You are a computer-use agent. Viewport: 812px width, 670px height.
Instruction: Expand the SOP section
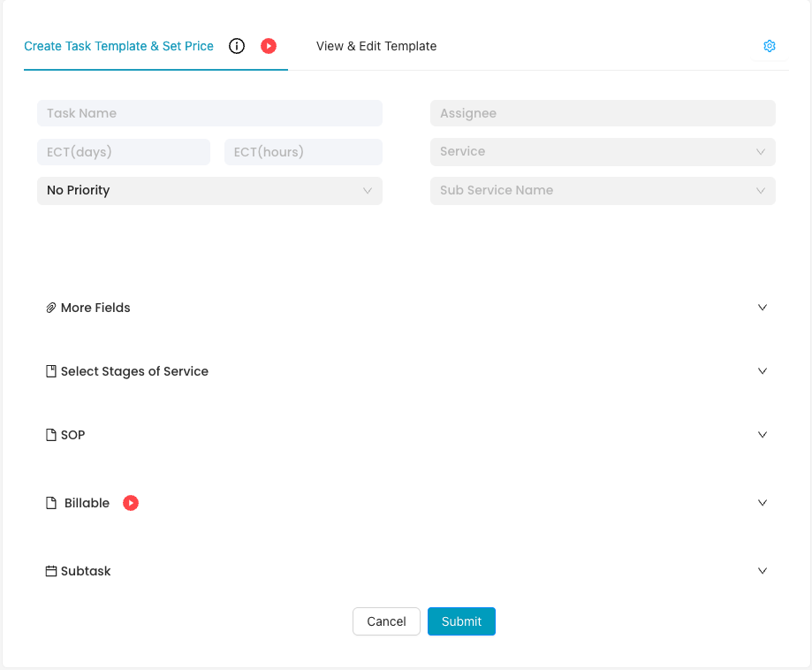point(762,434)
